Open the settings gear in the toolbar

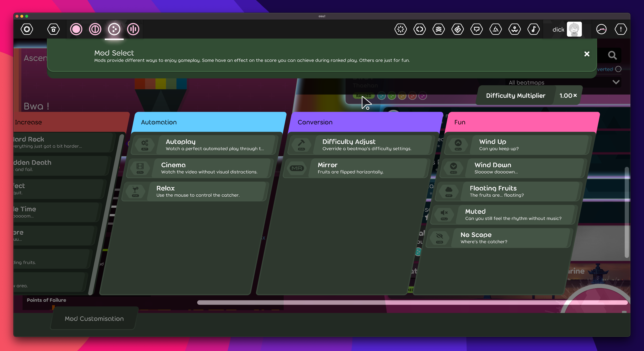click(x=27, y=29)
